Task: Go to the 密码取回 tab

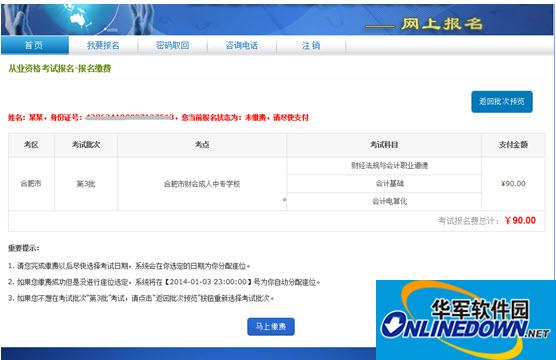Action: click(173, 45)
